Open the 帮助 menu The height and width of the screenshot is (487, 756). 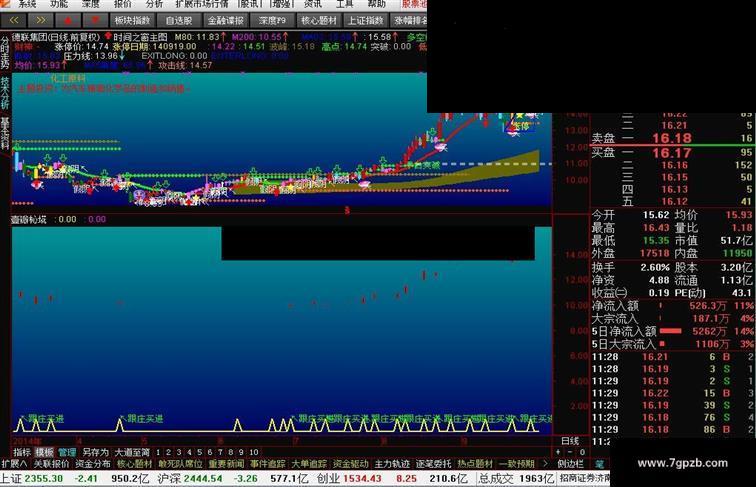[377, 4]
